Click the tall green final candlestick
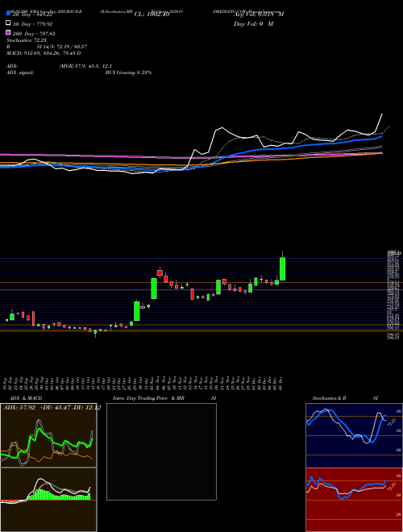Screen dimensions: 403x532 click(x=282, y=268)
